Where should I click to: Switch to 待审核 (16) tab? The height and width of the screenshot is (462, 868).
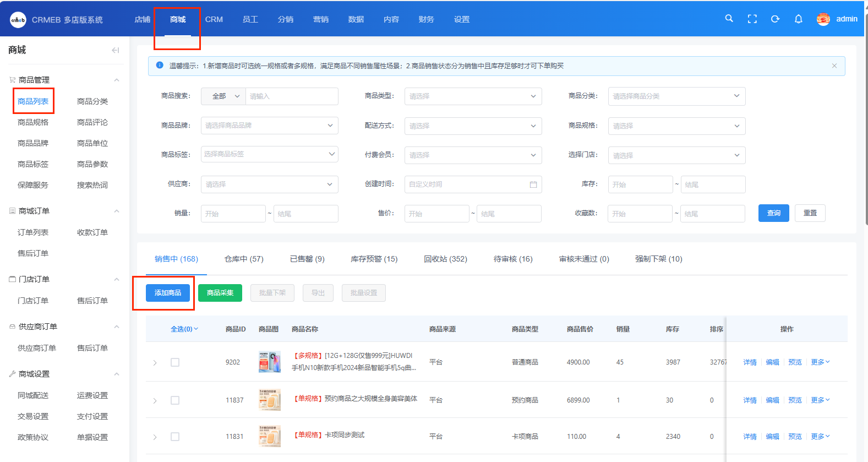point(513,259)
